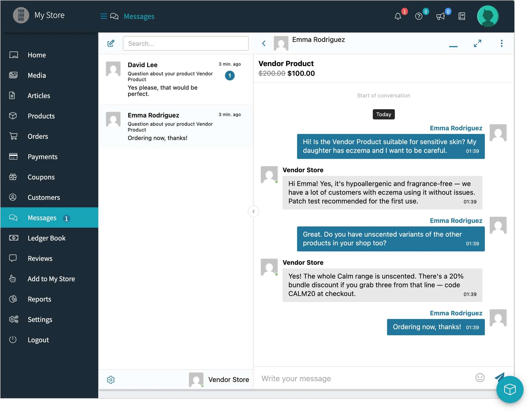The image size is (532, 412).
Task: Click the Messages header title
Action: [139, 16]
